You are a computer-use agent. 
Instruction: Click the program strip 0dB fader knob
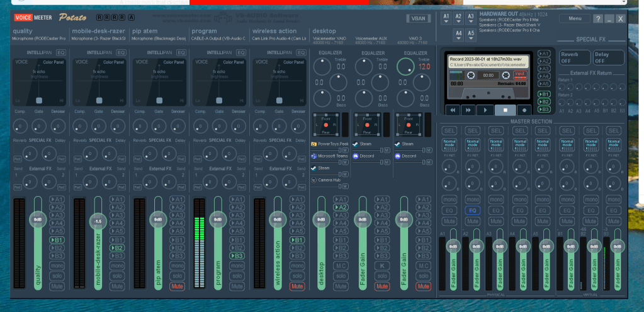coord(218,219)
